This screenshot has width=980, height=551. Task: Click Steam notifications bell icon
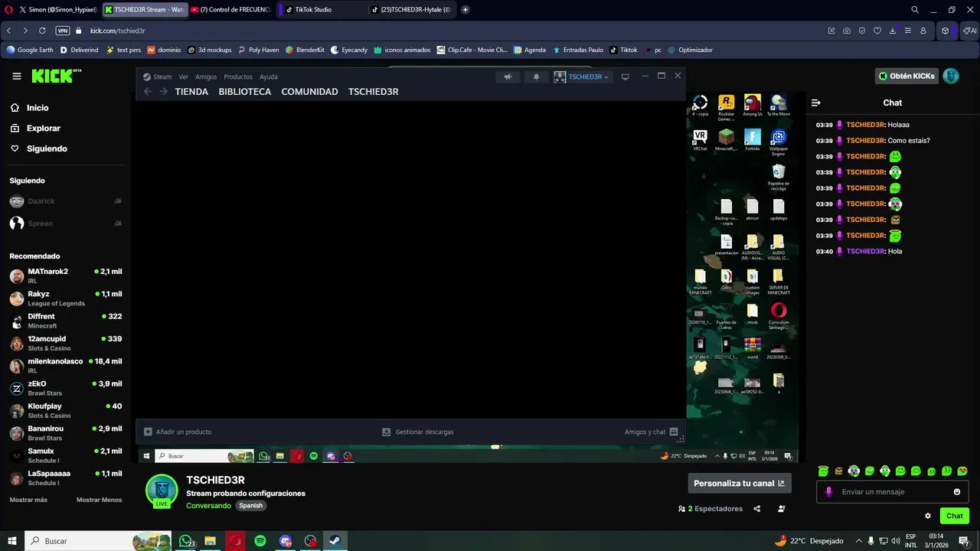(x=536, y=77)
